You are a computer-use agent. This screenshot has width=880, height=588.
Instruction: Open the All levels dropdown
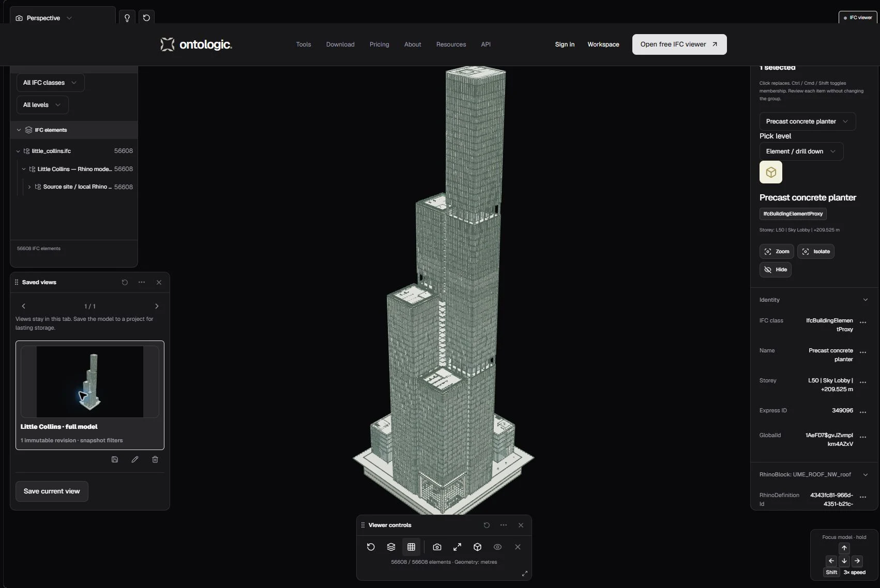42,105
